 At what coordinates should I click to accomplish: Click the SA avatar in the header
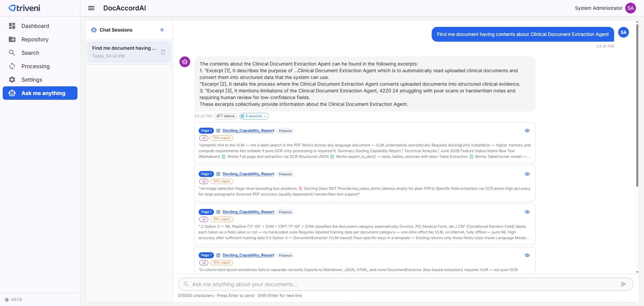coord(631,8)
